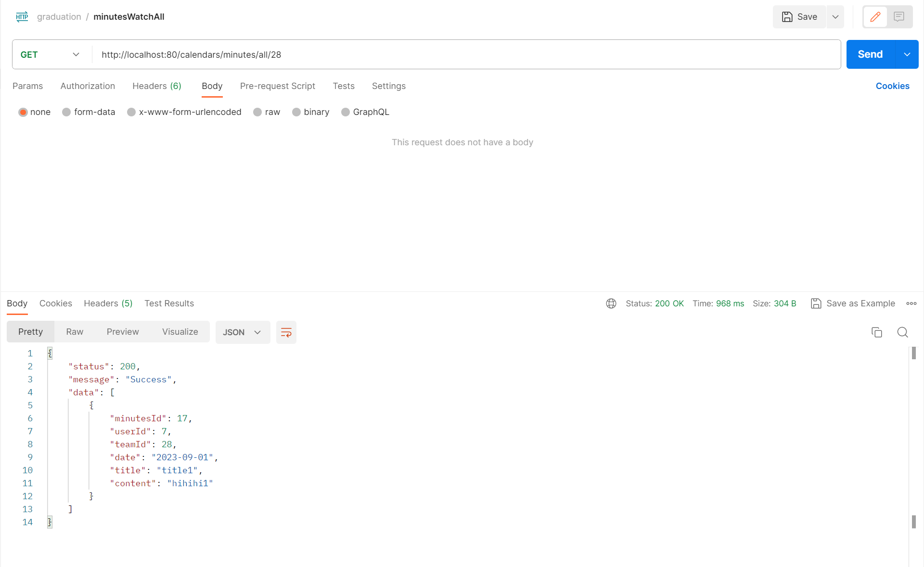Screen dimensions: 924x567
Task: Click the "userId": 7 line
Action: (141, 431)
